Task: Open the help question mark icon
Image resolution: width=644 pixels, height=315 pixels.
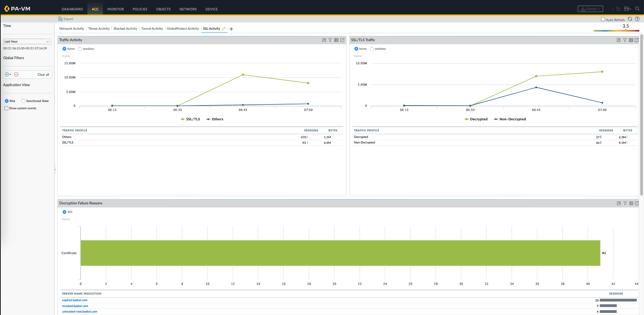Action: (637, 19)
